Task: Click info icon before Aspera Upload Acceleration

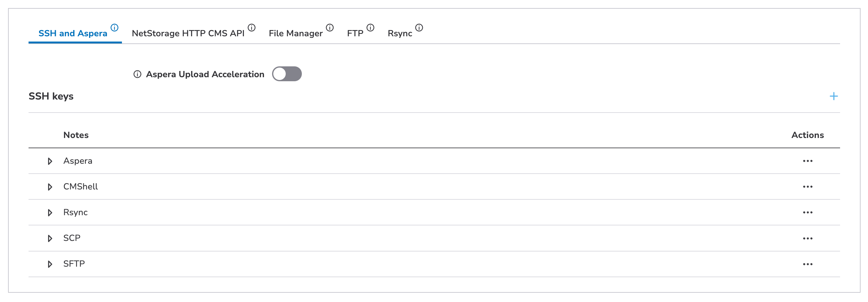Action: pos(137,74)
